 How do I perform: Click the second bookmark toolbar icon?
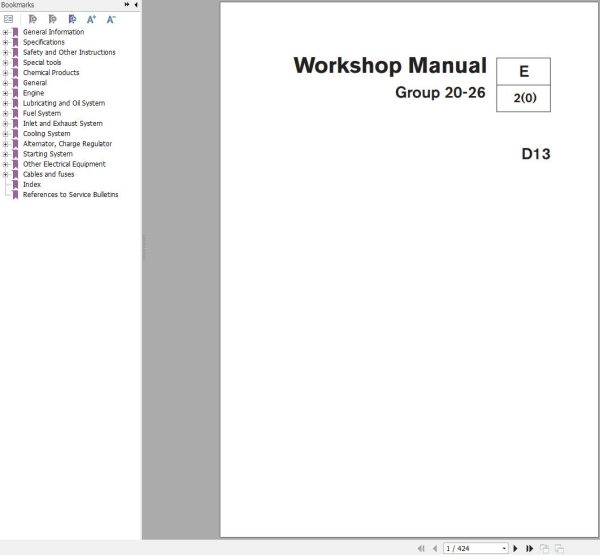click(x=52, y=19)
